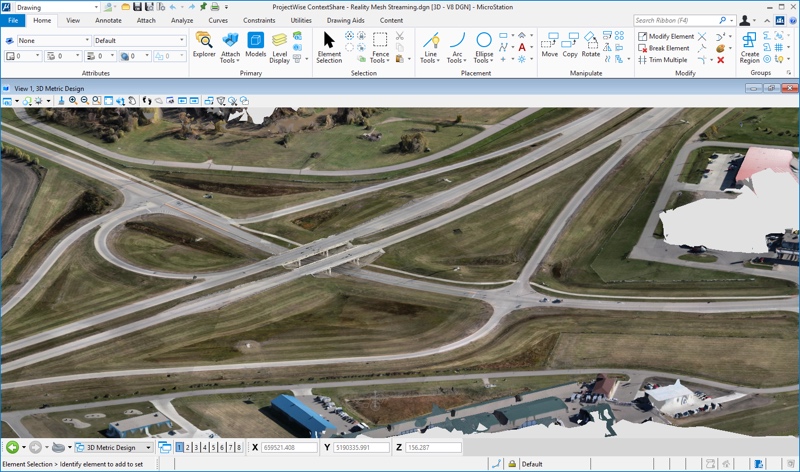Click the X coordinate field

pos(289,448)
